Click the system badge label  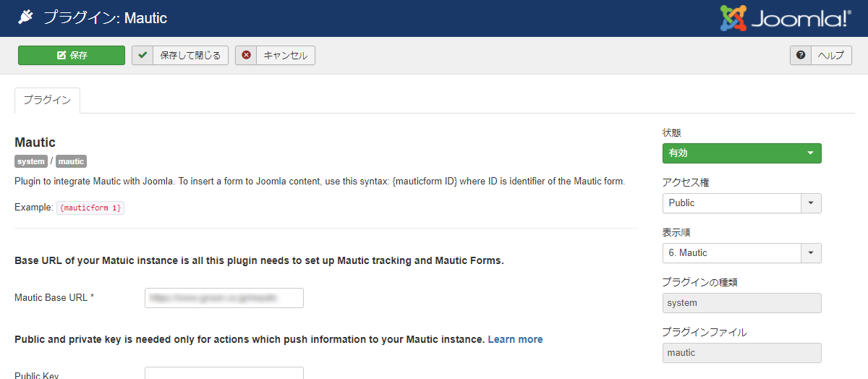click(31, 161)
